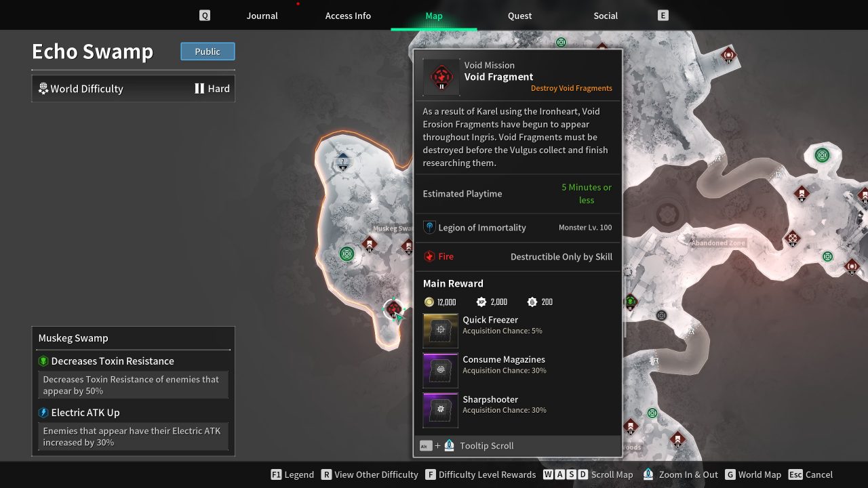868x488 pixels.
Task: Click the Void Mission icon in the tooltip header
Action: coord(440,77)
